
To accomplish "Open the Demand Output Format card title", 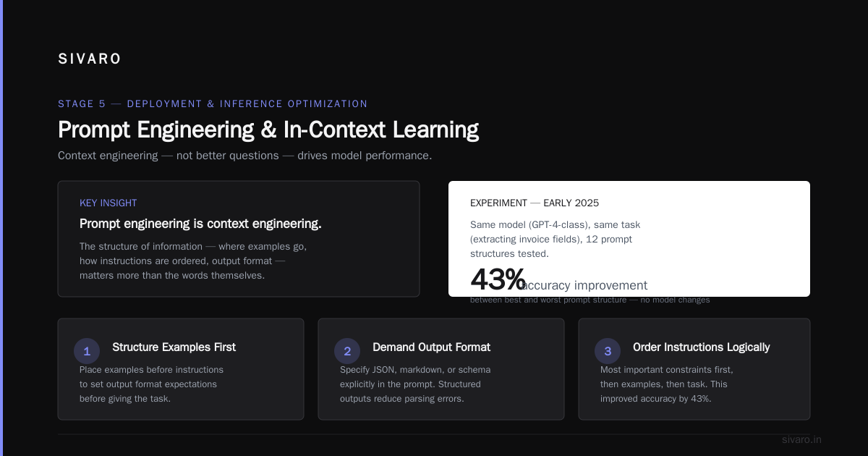I will 431,347.
